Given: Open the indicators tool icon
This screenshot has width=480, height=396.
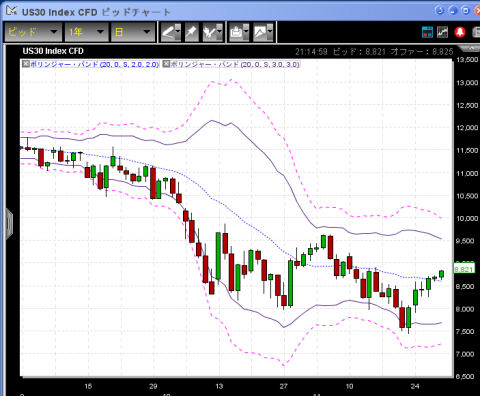Looking at the screenshot, I should point(210,32).
